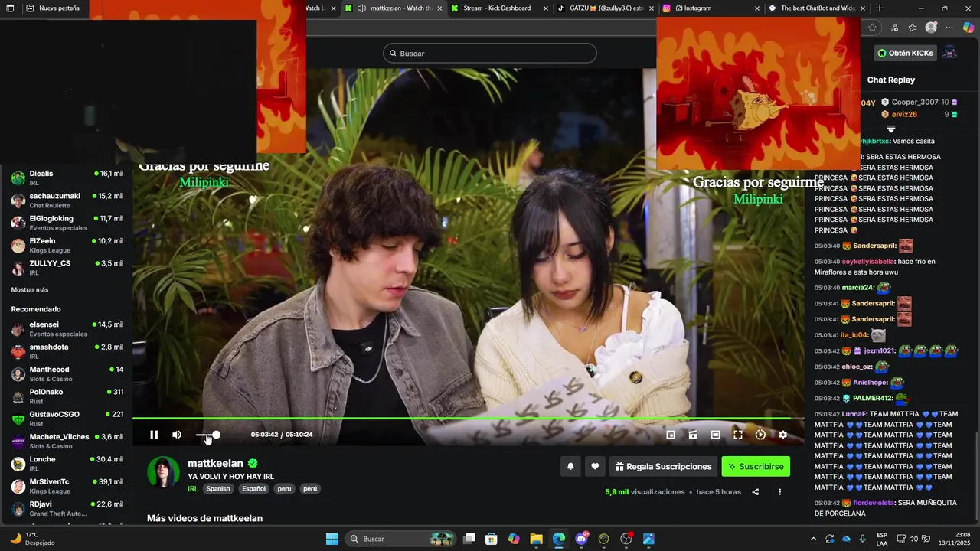
Task: Open the video's three-dot options menu
Action: coord(780,492)
